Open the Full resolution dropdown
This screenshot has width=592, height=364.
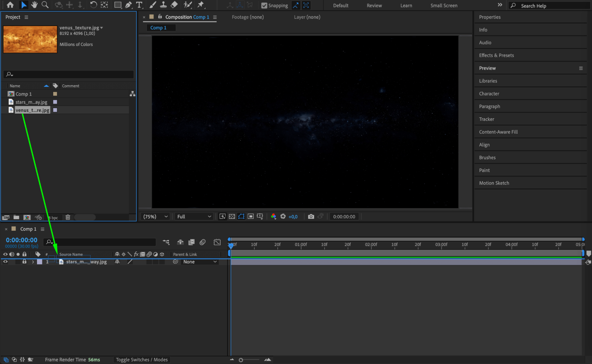pos(194,217)
